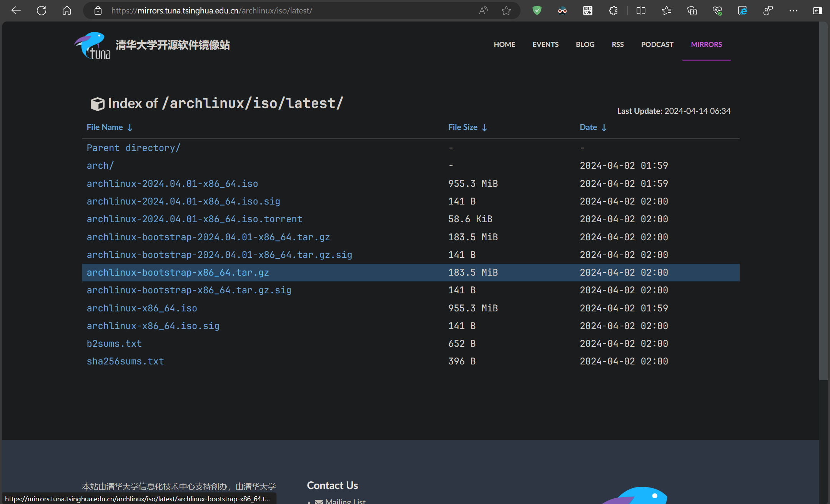The width and height of the screenshot is (830, 504).
Task: Download archlinux-bootstrap-2024.04.01-x86_64.tar.gz.sig
Action: (x=220, y=255)
